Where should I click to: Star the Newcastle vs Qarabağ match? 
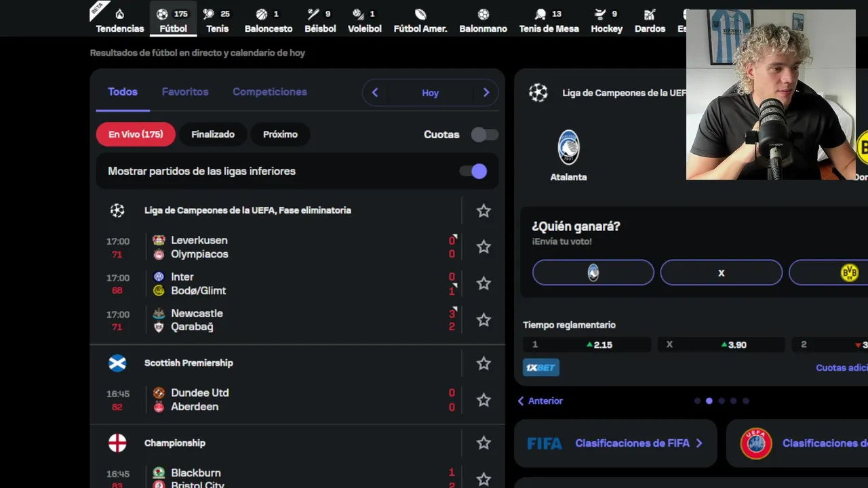click(x=484, y=320)
